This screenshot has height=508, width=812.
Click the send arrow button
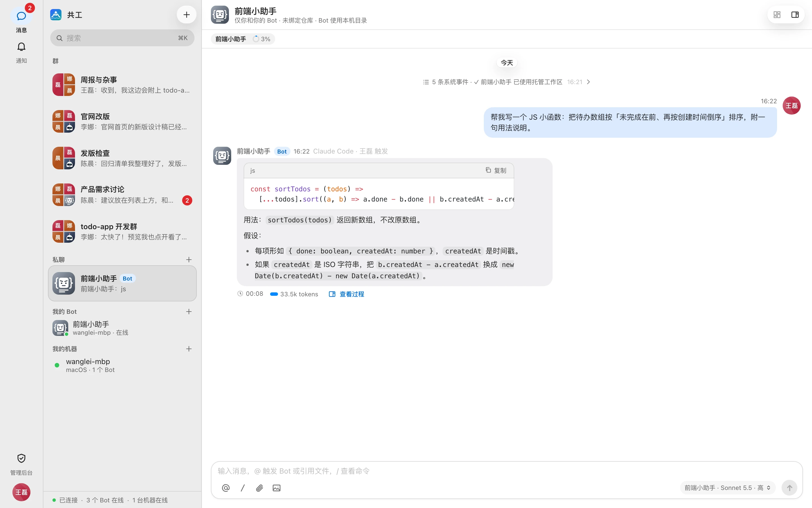tap(789, 487)
